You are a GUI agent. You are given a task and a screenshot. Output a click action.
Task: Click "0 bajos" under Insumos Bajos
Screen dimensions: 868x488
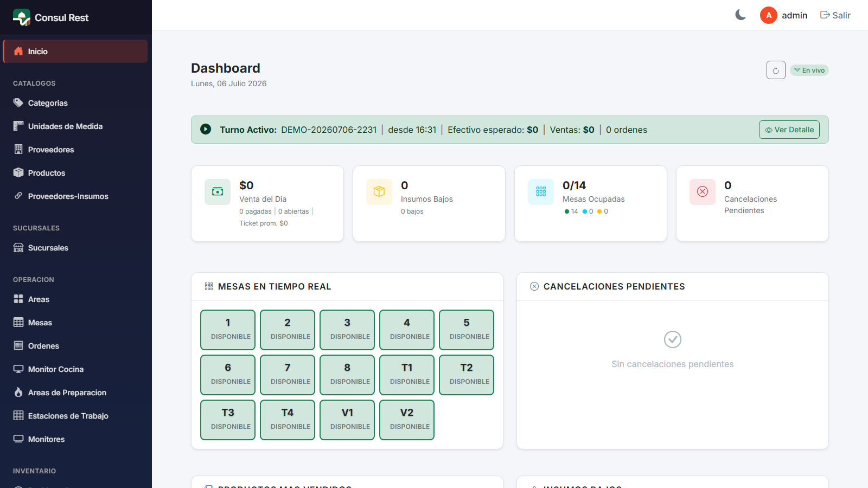tap(412, 211)
